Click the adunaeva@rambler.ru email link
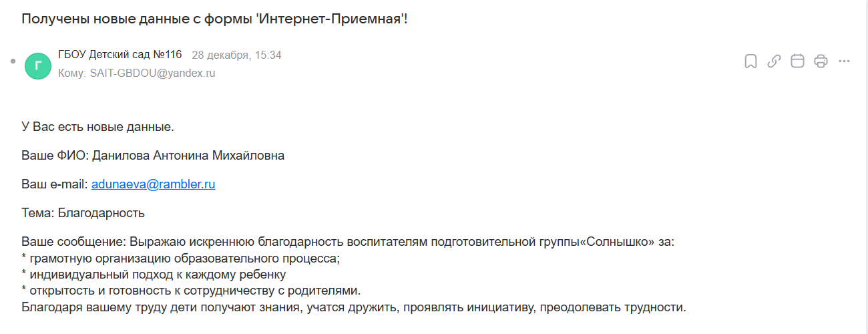 click(153, 184)
